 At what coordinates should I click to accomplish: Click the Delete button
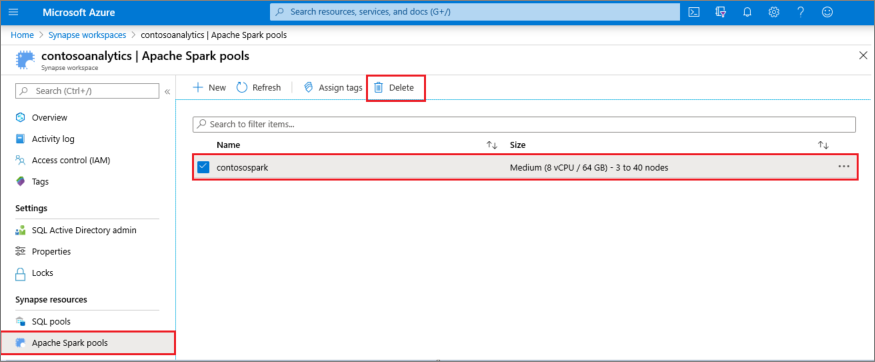394,88
